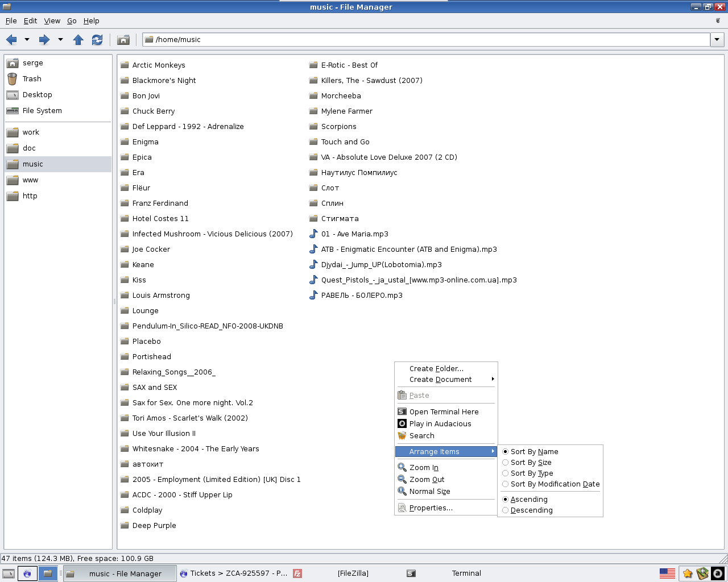This screenshot has height=582, width=728.
Task: Open the location bar history dropdown
Action: [x=717, y=40]
